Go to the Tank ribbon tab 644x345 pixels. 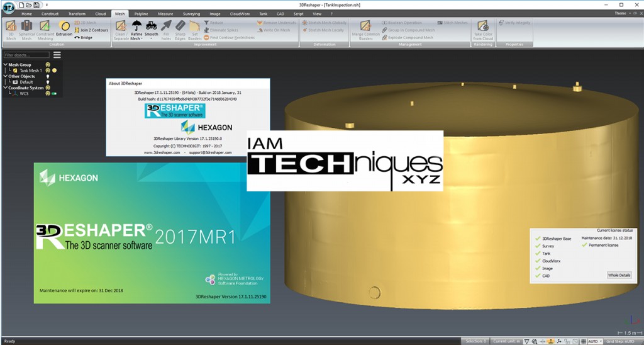pos(264,14)
